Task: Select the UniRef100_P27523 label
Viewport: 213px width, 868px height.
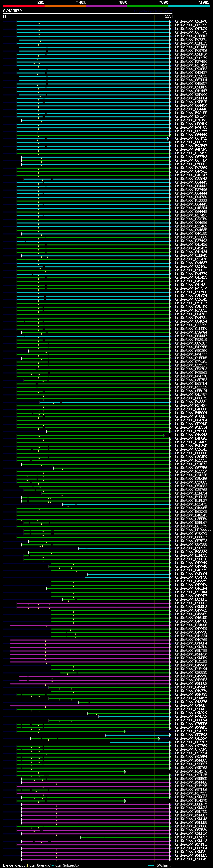Action: pyautogui.click(x=191, y=794)
